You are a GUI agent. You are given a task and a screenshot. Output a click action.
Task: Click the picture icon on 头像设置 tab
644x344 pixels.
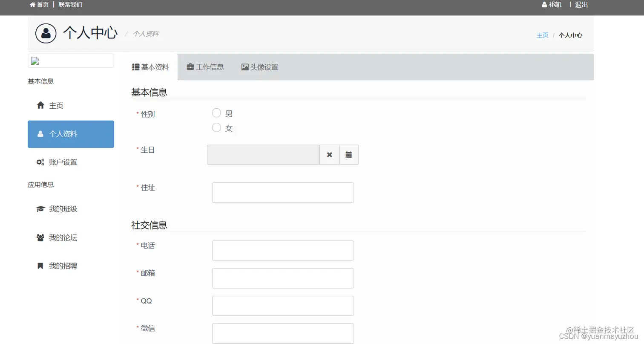245,67
